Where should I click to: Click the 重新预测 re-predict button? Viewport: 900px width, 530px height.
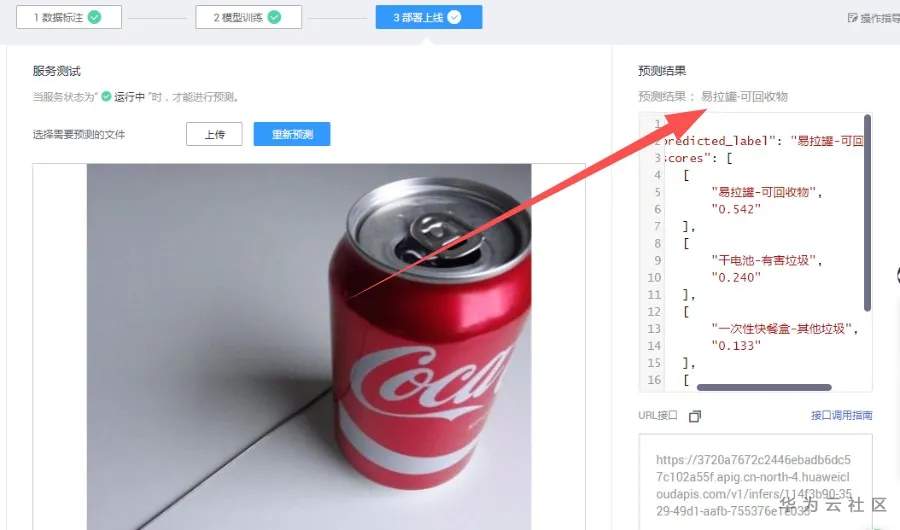[x=292, y=134]
